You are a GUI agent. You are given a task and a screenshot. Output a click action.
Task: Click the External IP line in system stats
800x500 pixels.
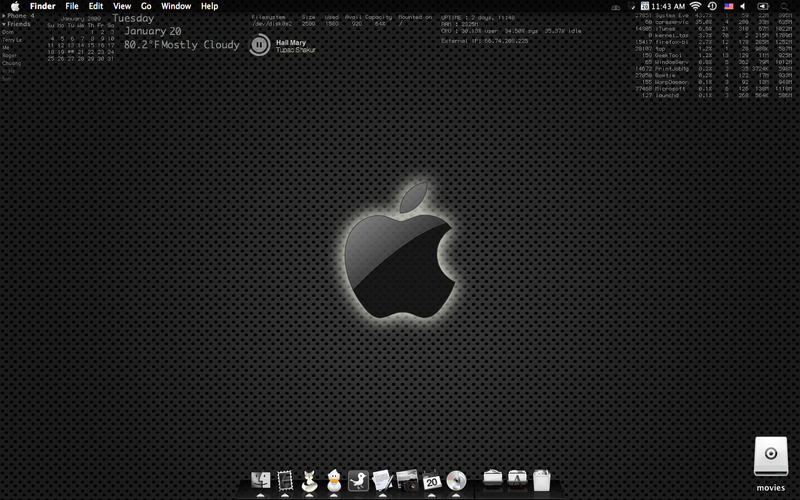(485, 41)
